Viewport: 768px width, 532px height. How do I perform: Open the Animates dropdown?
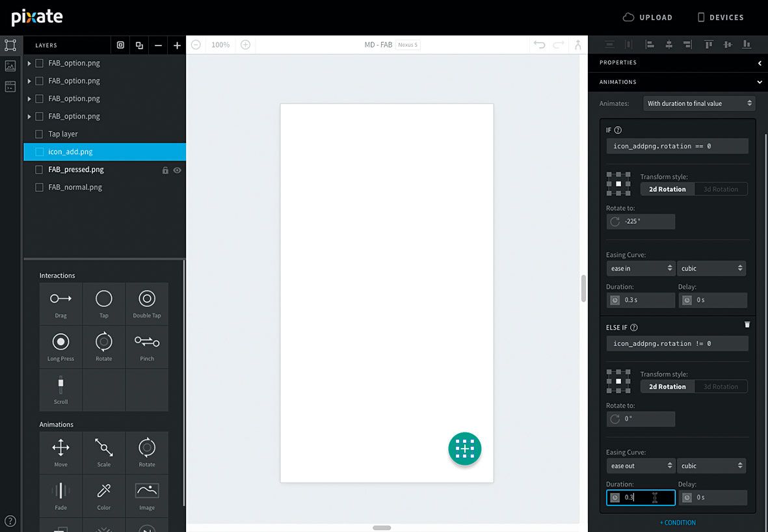(698, 103)
